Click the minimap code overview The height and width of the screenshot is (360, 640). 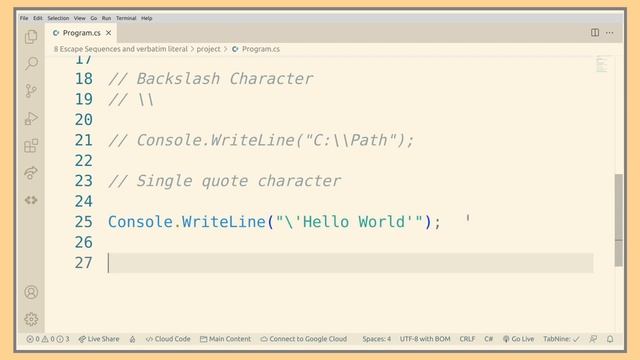[x=602, y=64]
